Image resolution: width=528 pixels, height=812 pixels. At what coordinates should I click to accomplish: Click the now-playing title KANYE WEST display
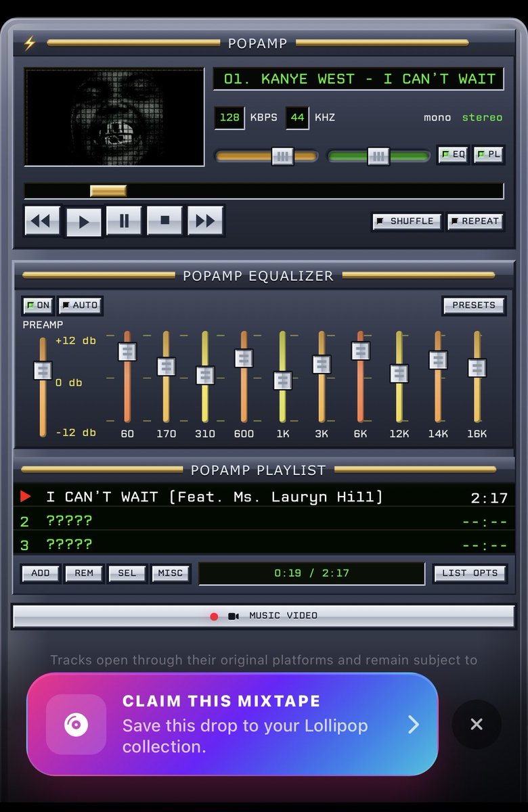tap(359, 79)
